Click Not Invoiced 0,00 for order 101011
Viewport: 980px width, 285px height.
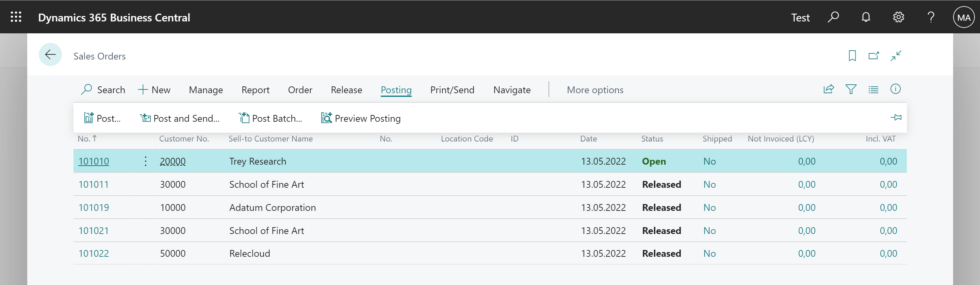[806, 184]
